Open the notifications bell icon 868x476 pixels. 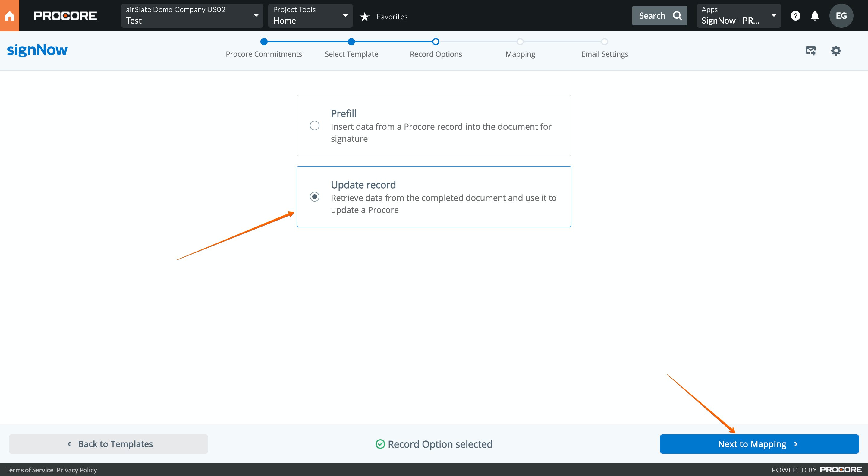click(x=815, y=15)
